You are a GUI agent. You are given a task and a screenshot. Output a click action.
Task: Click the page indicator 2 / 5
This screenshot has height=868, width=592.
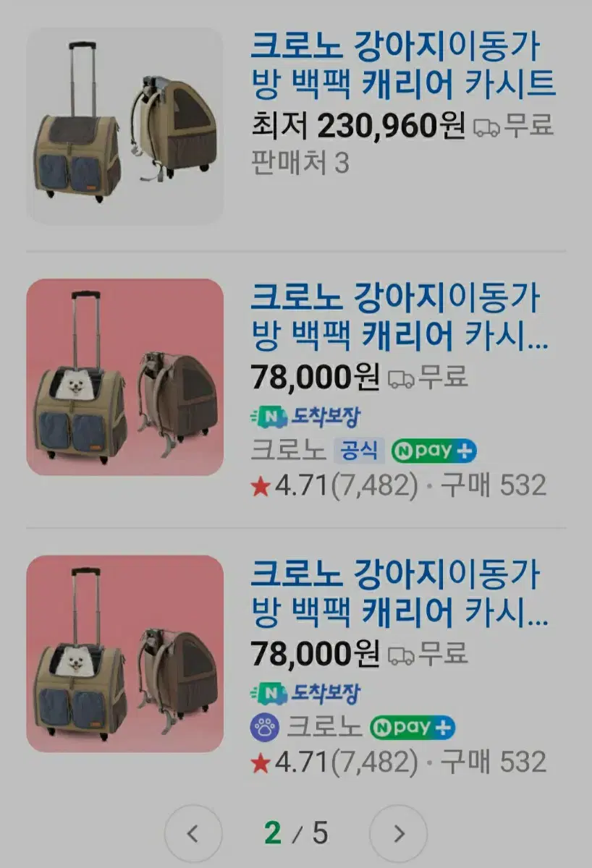point(296,833)
